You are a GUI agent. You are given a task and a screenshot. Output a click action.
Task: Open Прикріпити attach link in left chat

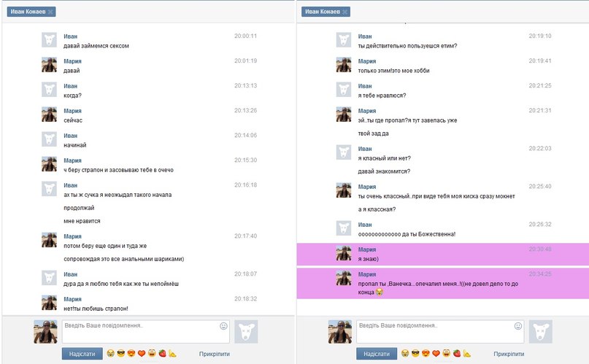[214, 354]
